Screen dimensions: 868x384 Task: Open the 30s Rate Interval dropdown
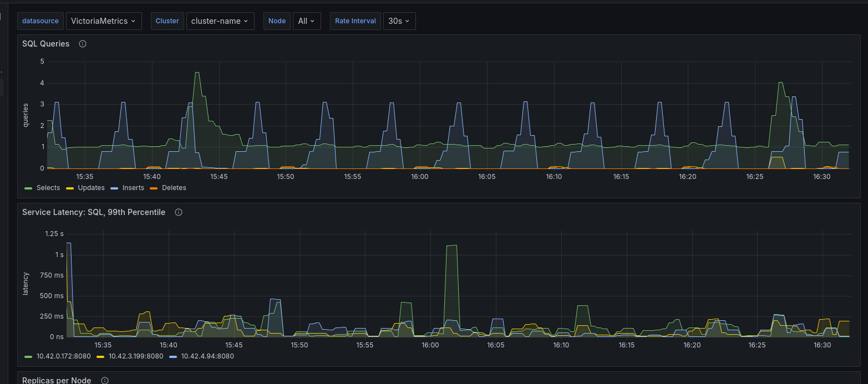[399, 21]
